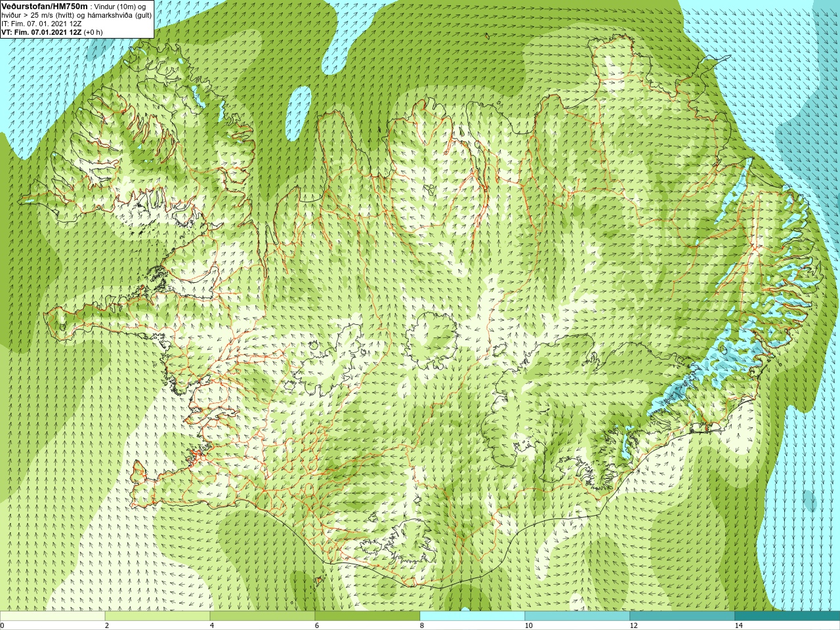Select the dark green 6–8 scale swatch
Screen dimensions: 840x630
coord(367,616)
